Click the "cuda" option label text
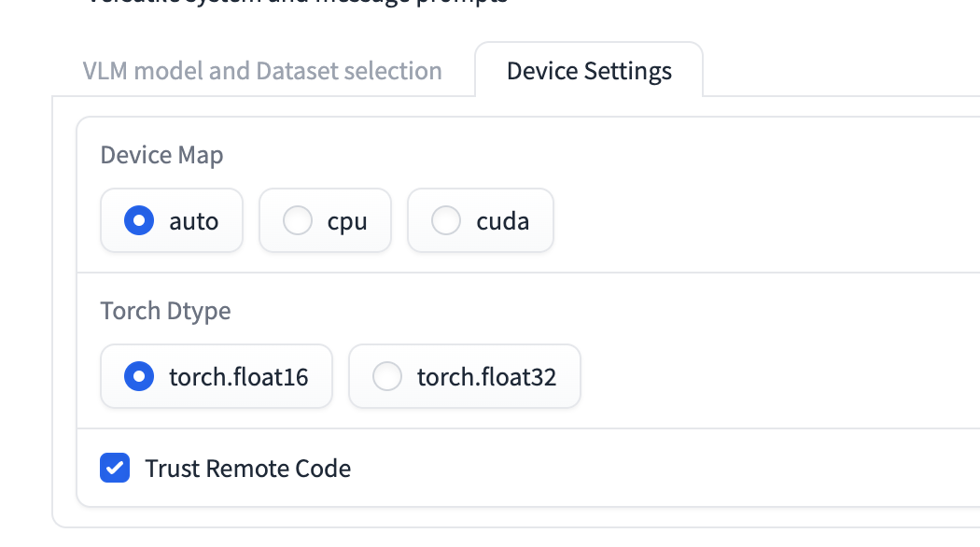Viewport: 980px width, 547px height. (503, 221)
